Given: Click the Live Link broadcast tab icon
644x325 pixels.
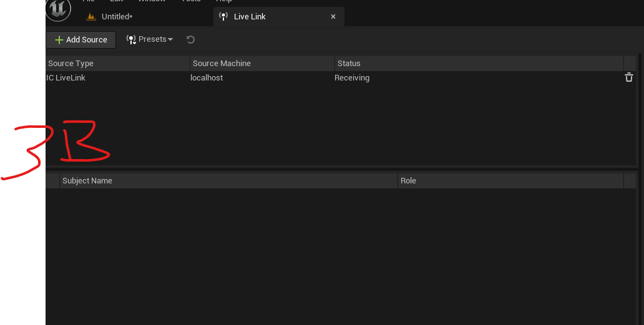Looking at the screenshot, I should (x=223, y=16).
